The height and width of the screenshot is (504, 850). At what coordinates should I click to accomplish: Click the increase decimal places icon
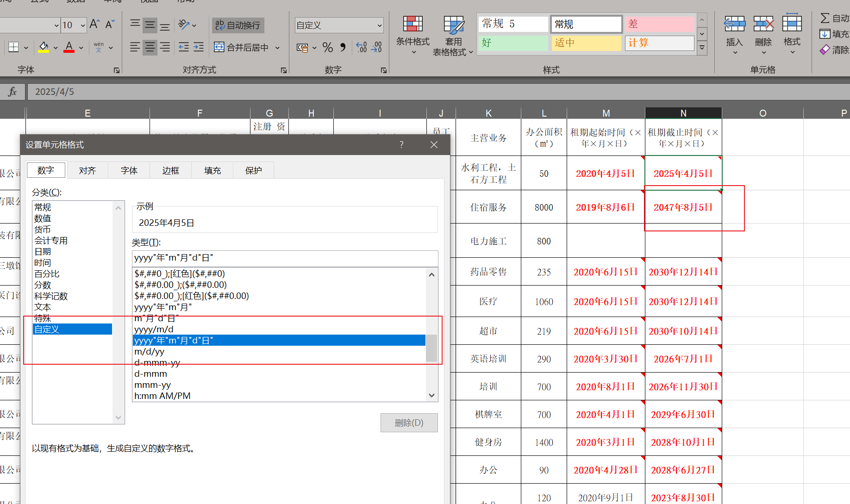(x=361, y=47)
